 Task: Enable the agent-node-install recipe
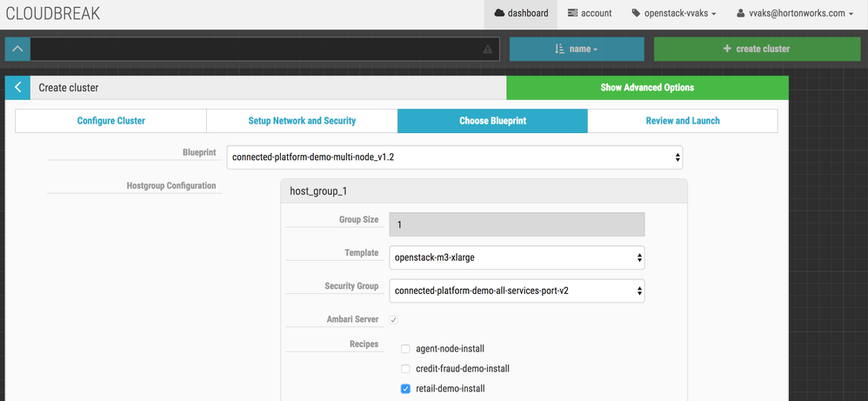(x=405, y=349)
